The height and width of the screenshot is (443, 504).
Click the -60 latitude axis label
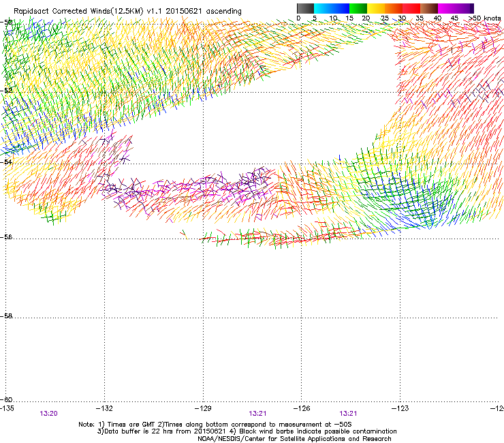coord(6,399)
